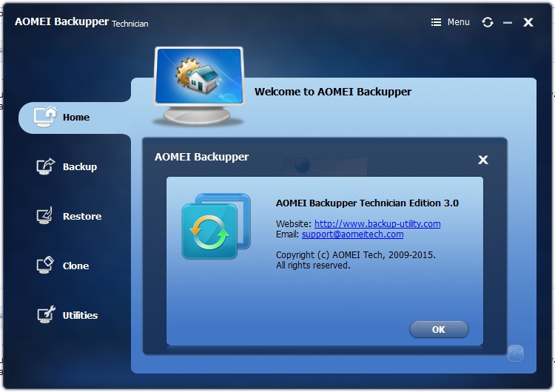The image size is (555, 392).
Task: Click the faded round icon at bottom-right corner
Action: tap(515, 354)
